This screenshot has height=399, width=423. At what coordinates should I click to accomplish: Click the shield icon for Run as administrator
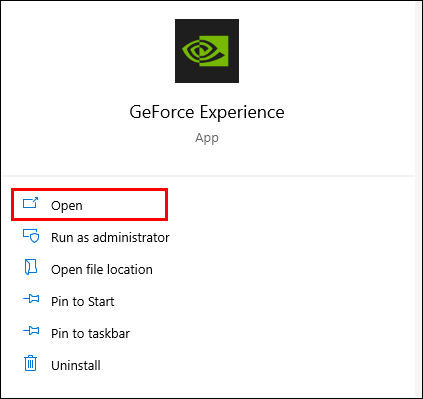(x=31, y=236)
